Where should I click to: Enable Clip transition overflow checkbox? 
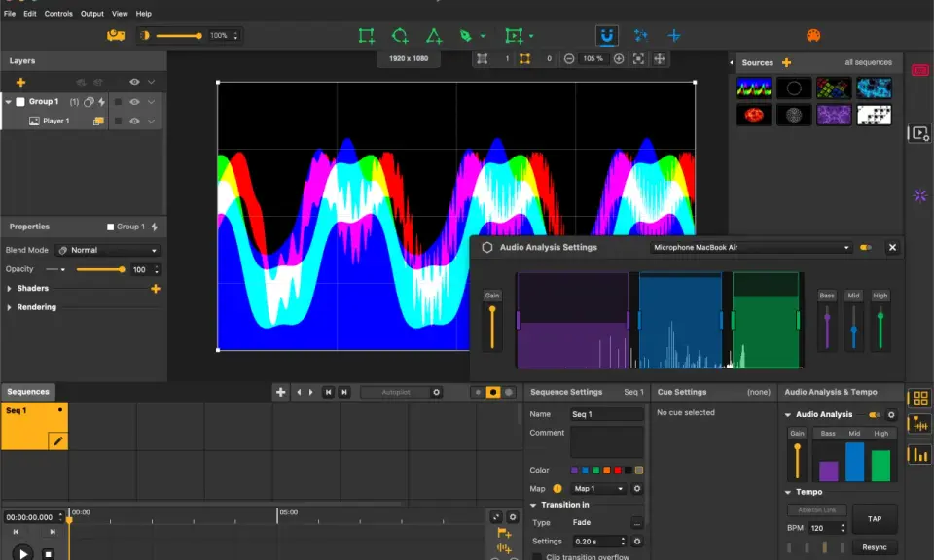point(537,557)
